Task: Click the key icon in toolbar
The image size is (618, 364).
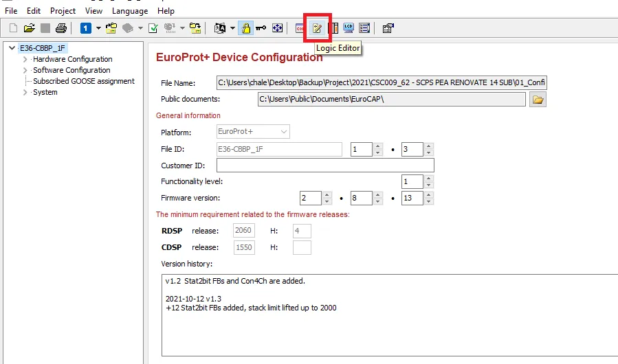Action: 261,28
